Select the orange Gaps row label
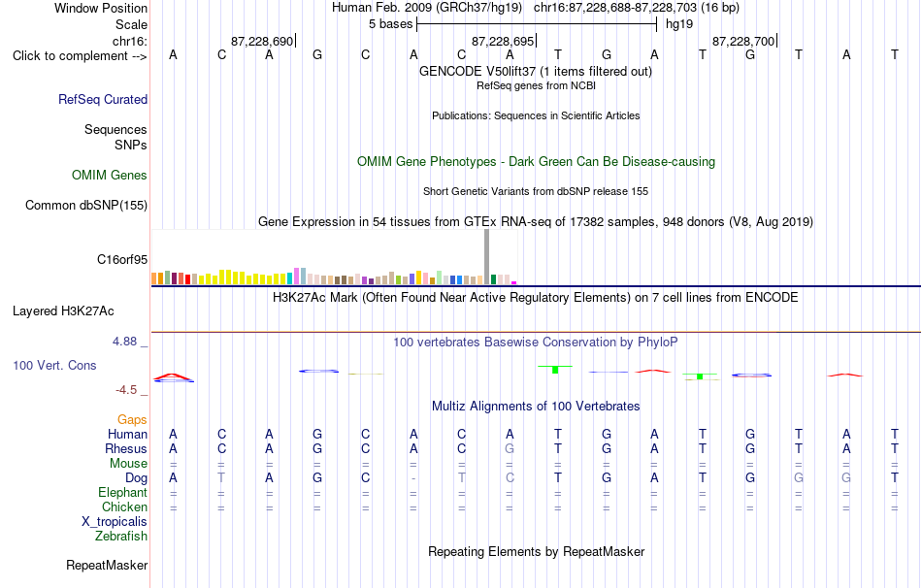Screen dimensions: 922x588 coord(132,419)
